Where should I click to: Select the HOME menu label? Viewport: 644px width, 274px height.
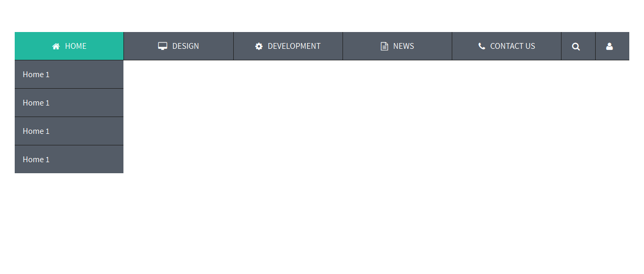pos(76,46)
